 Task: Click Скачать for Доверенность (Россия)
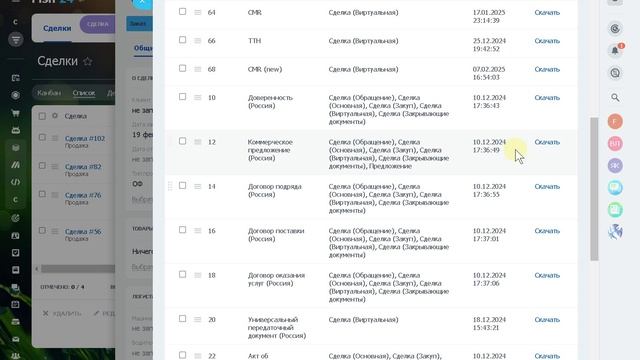point(547,98)
